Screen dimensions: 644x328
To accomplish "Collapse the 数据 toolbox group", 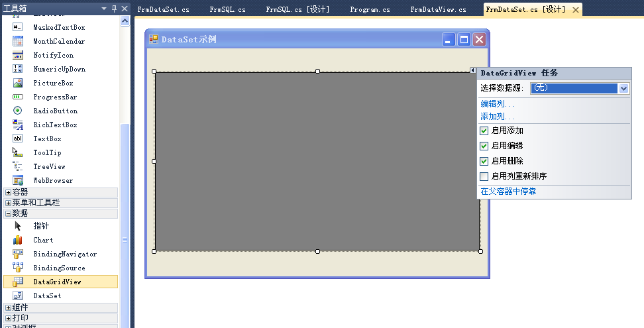I will point(8,213).
